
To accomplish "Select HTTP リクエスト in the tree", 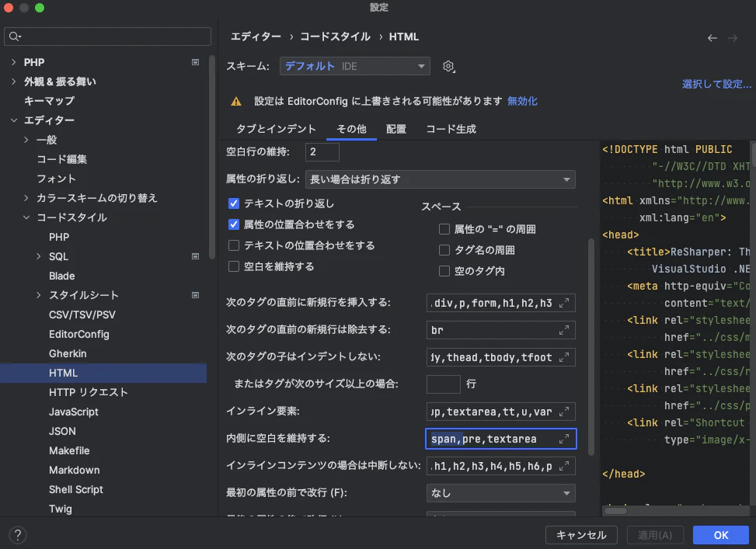I will (89, 392).
